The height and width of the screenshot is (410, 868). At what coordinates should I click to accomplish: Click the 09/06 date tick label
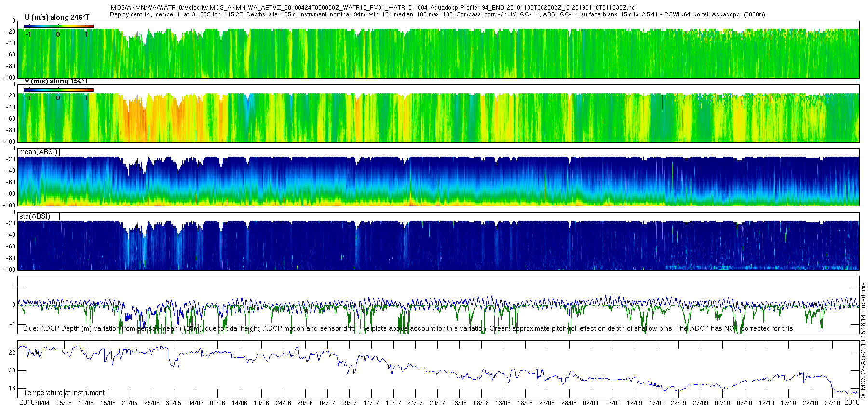coord(217,403)
